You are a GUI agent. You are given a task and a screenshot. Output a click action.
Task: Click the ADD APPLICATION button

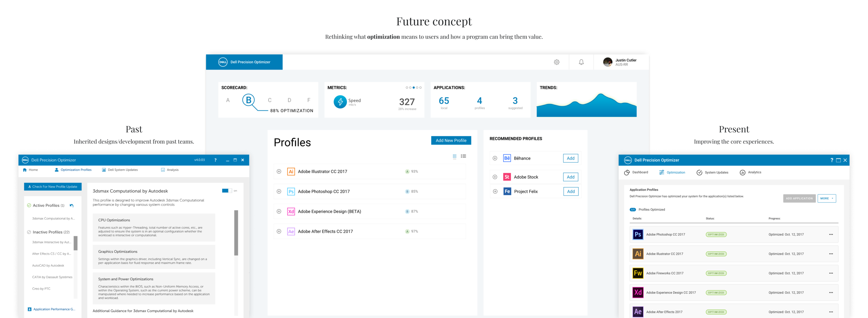[x=799, y=198]
